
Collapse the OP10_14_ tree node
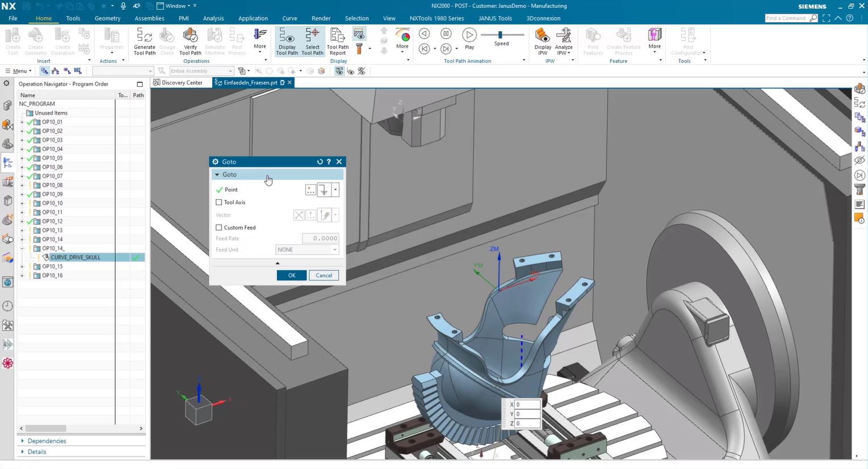(22, 248)
